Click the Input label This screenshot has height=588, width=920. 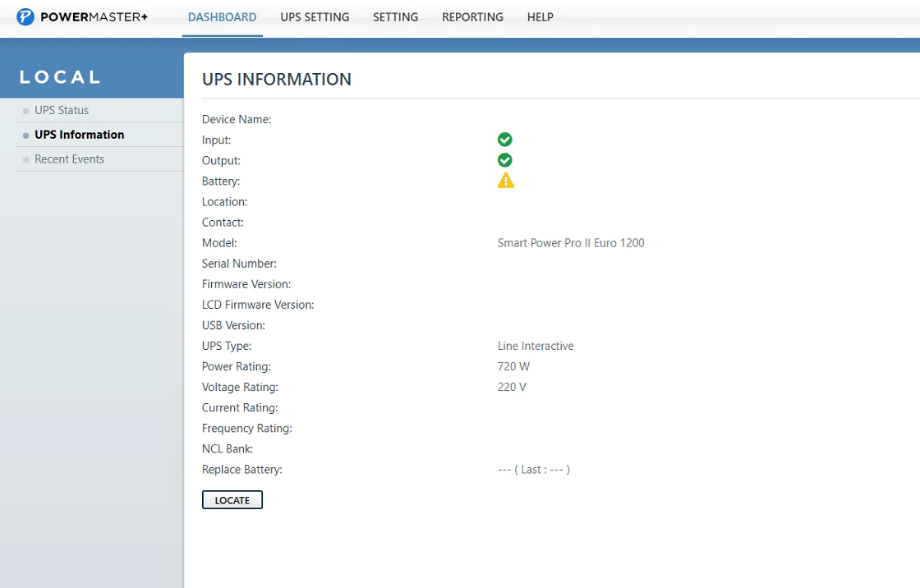pyautogui.click(x=217, y=140)
